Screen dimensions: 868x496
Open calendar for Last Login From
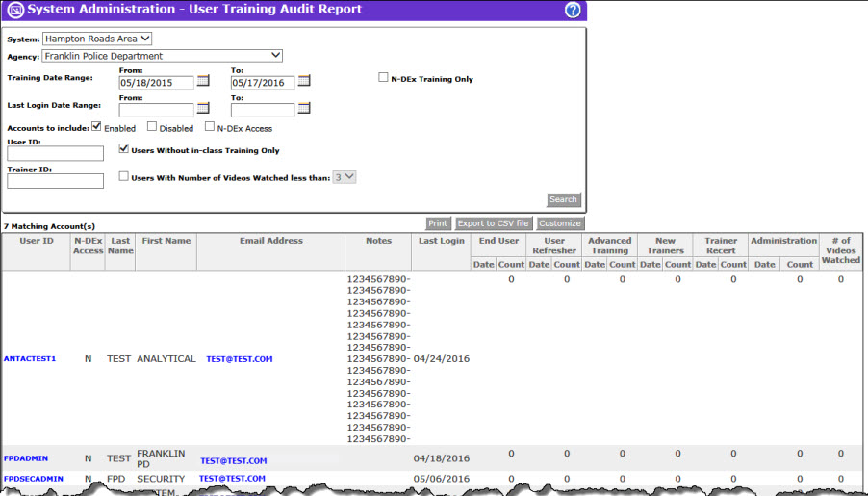pyautogui.click(x=203, y=108)
